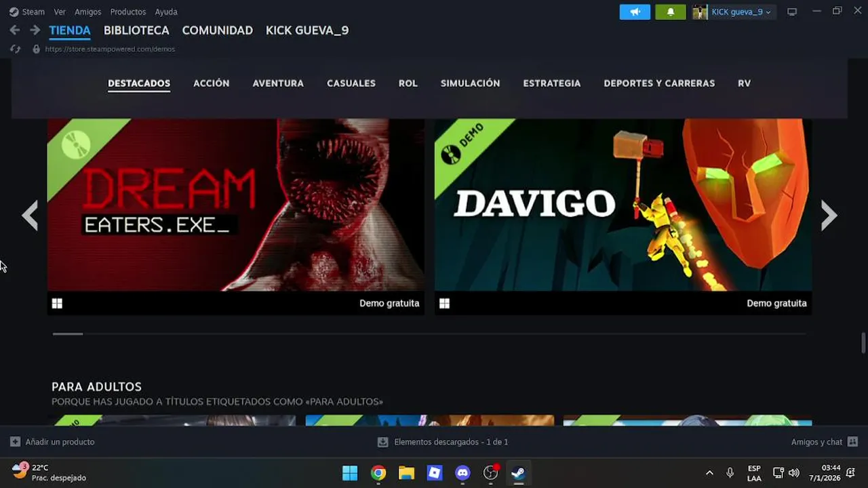Select the ESTRATEGIA category tab

(x=552, y=83)
